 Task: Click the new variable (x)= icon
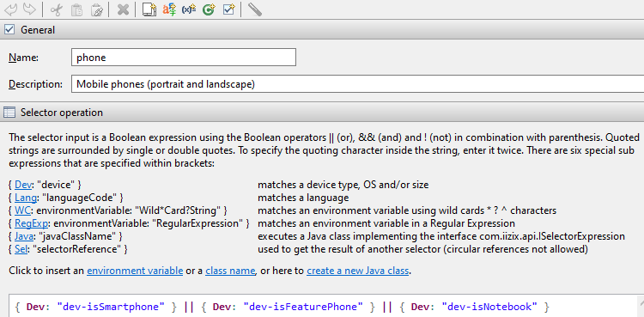click(x=189, y=9)
